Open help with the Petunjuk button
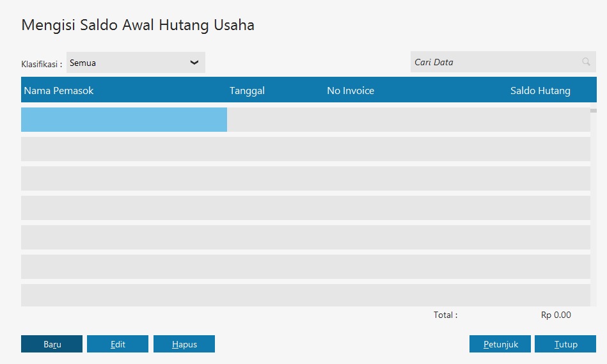 [x=500, y=344]
